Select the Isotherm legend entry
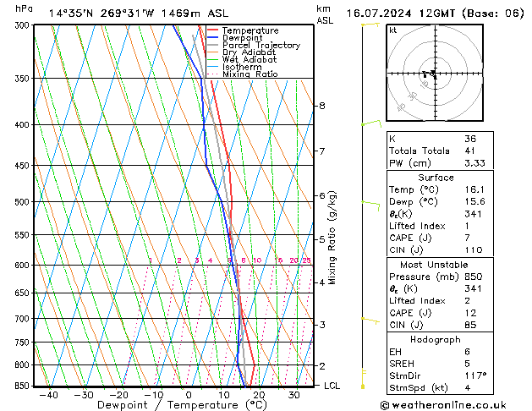The image size is (532, 411). point(243,67)
